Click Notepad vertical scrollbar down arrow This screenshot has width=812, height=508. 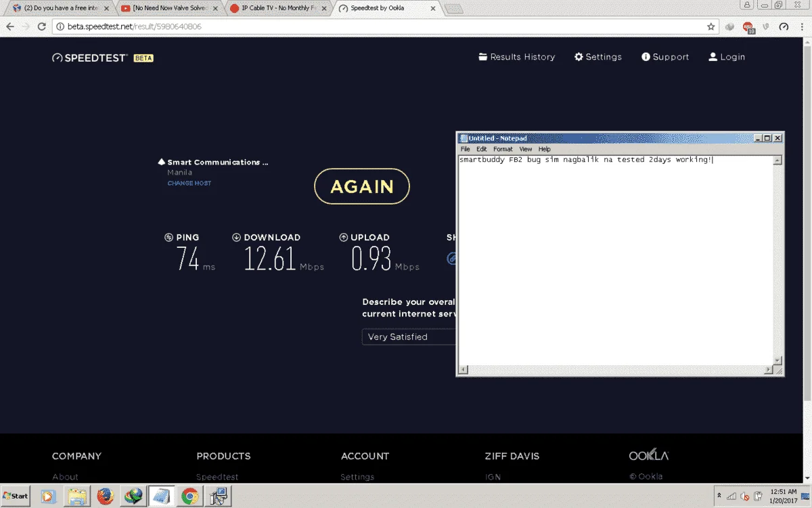click(x=777, y=360)
